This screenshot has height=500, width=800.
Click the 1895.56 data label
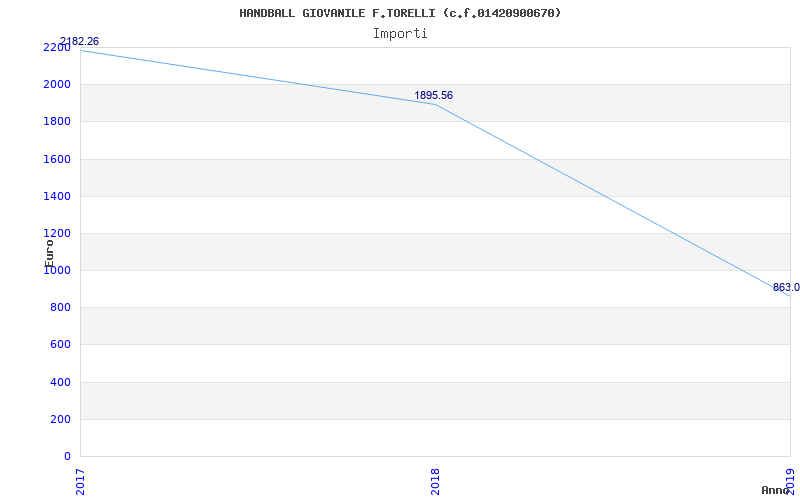click(433, 95)
